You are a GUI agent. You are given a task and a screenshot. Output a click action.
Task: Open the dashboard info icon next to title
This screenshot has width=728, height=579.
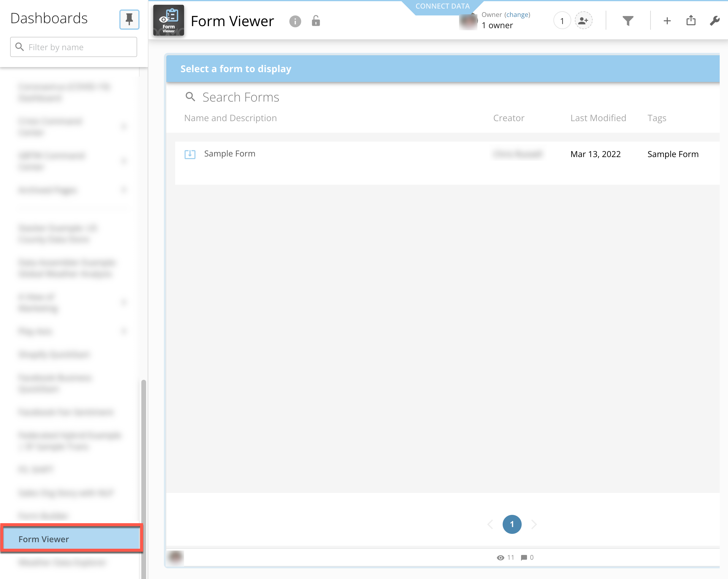pos(295,21)
